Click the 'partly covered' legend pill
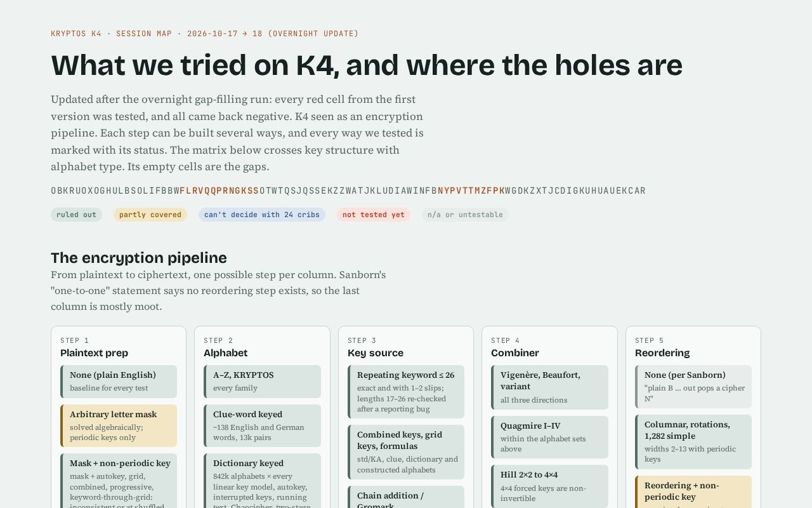 click(x=150, y=215)
